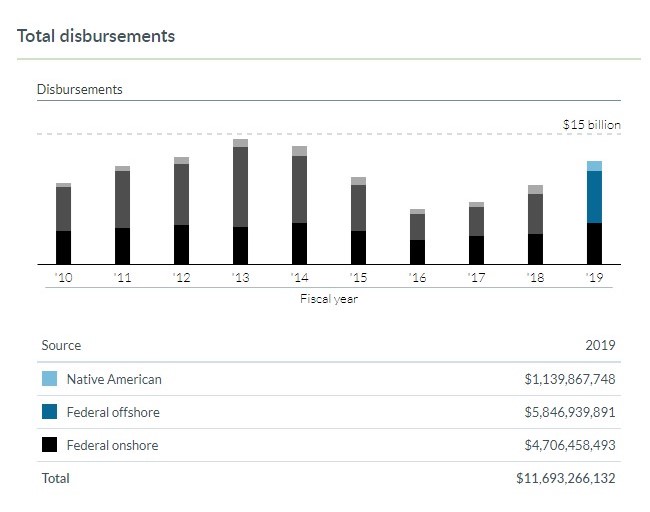Click the '11 x-axis year label
The image size is (650, 512).
122,278
